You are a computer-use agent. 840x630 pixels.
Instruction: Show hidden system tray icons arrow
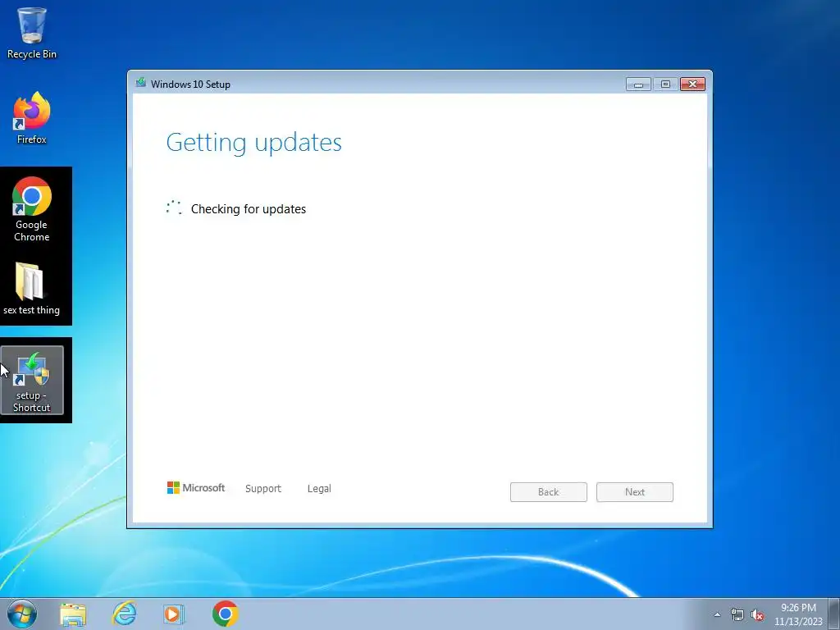pyautogui.click(x=717, y=614)
